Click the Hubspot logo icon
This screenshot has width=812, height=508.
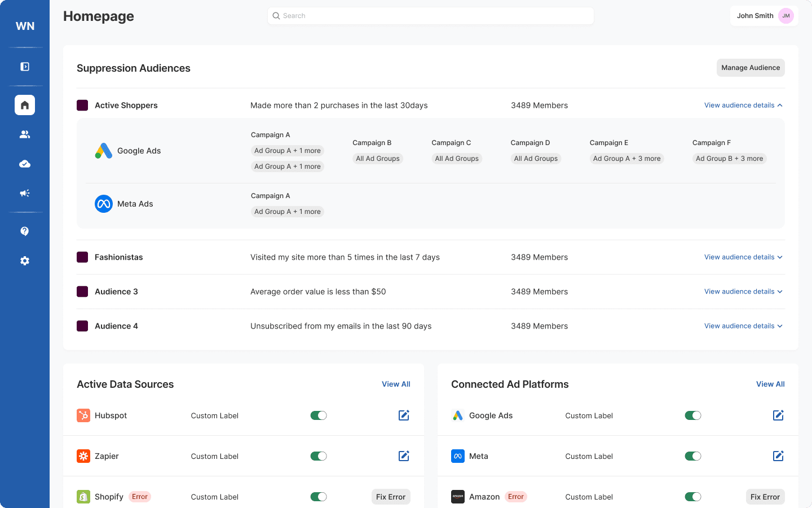coord(83,415)
